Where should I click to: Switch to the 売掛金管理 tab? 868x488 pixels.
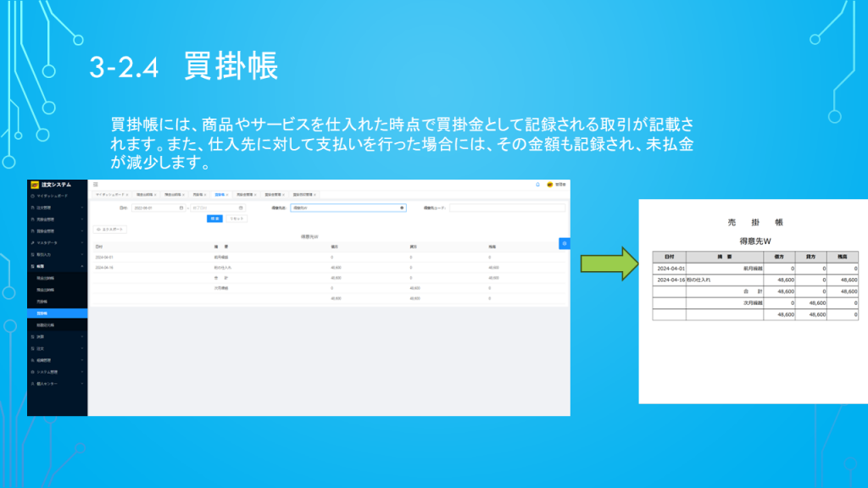[x=245, y=195]
